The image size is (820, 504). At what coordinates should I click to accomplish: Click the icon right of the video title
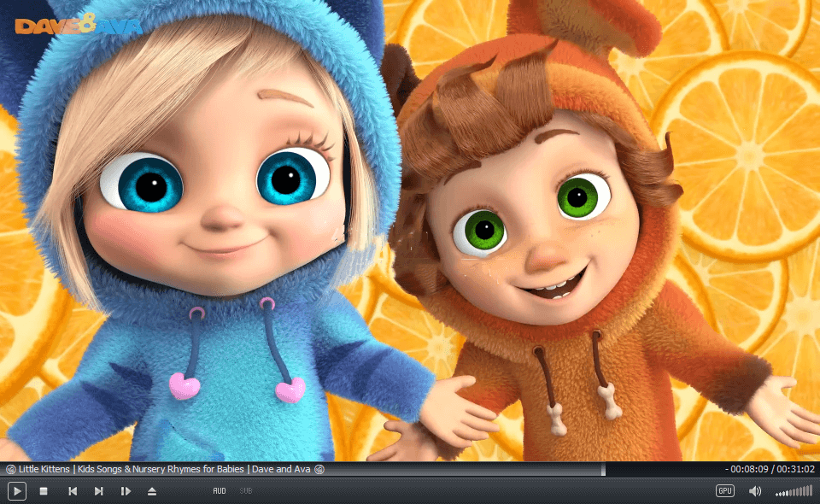(319, 469)
